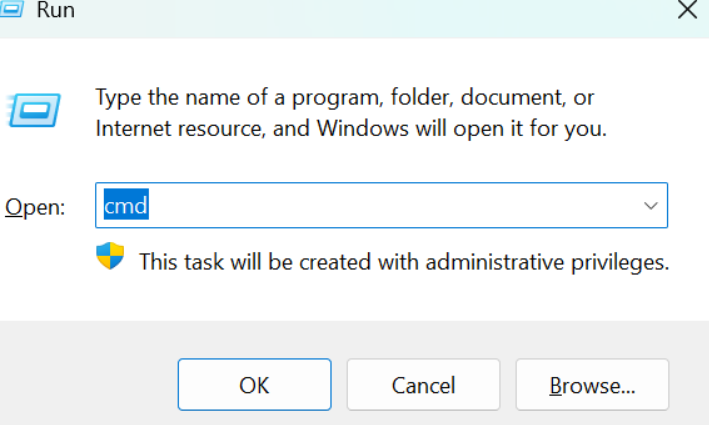The image size is (709, 425).
Task: Click the small Run icon in title bar
Action: point(11,9)
